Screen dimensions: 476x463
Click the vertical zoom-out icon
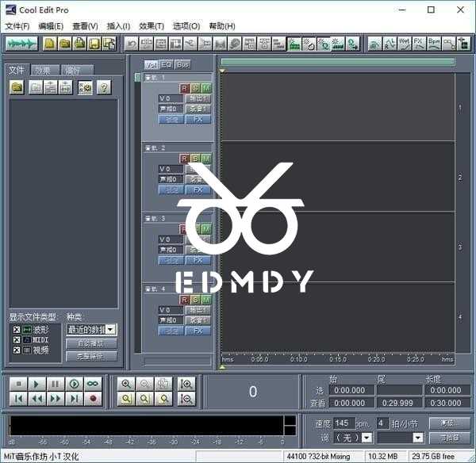186,398
